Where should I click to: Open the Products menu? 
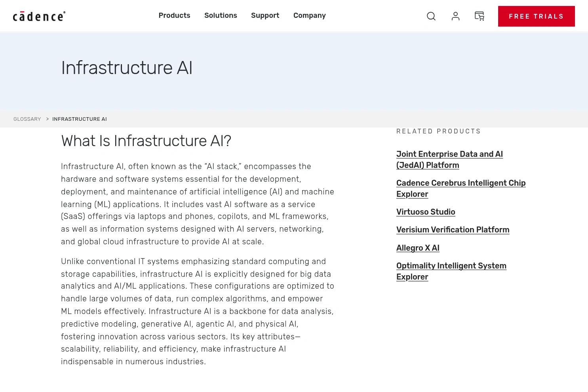pos(174,15)
